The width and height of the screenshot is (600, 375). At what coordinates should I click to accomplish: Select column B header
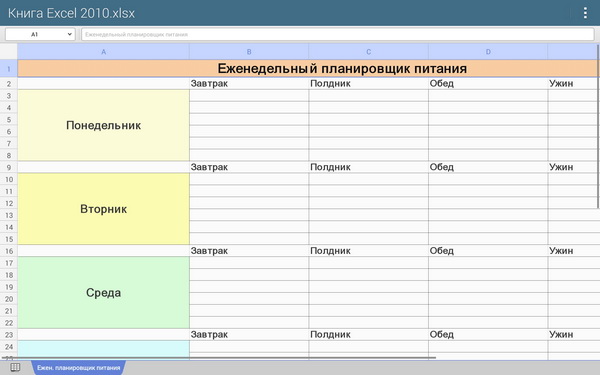(249, 52)
